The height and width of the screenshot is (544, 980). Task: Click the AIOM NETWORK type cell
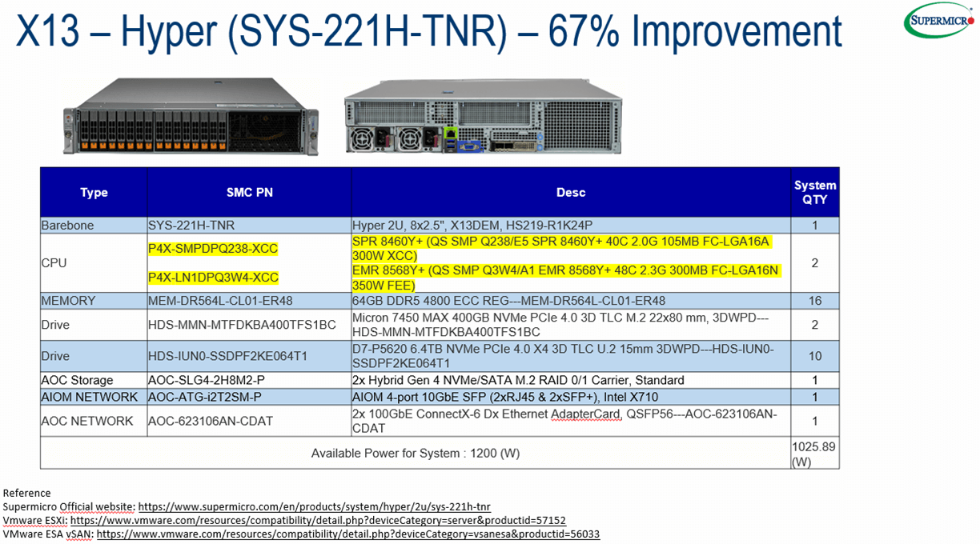(x=89, y=397)
